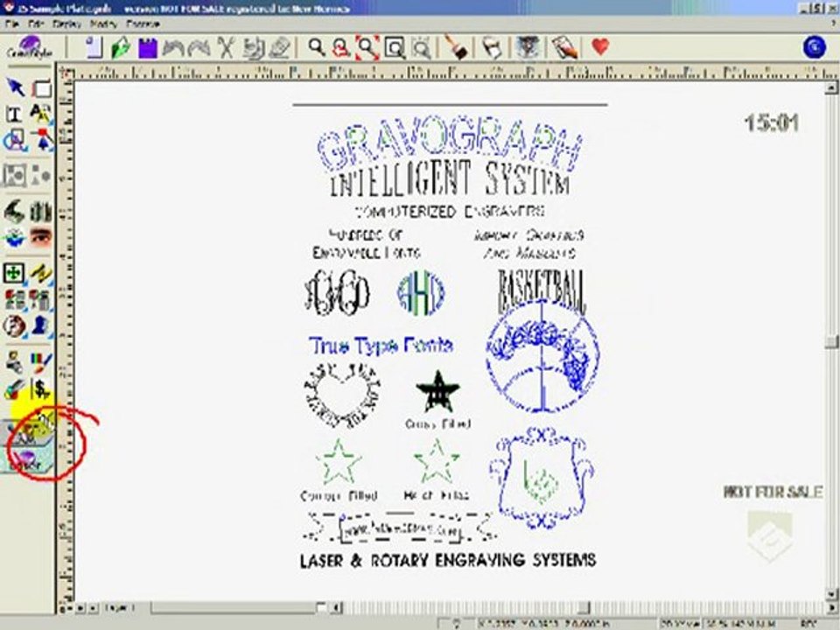Open the File menu
Image resolution: width=840 pixels, height=630 pixels.
coord(12,24)
